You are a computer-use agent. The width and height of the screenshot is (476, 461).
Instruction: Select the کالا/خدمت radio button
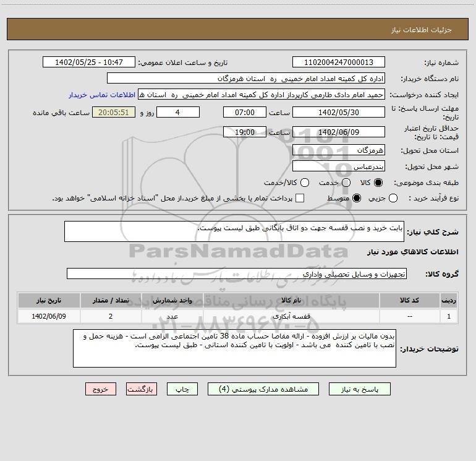(305, 183)
